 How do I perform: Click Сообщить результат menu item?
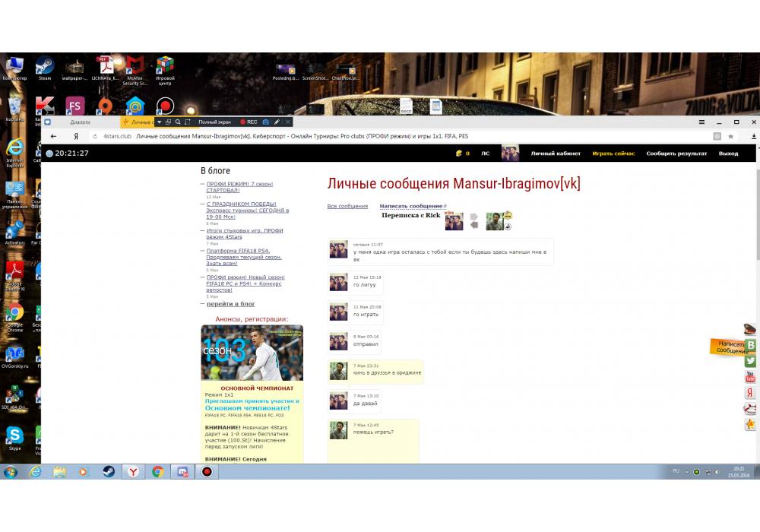[x=676, y=153]
